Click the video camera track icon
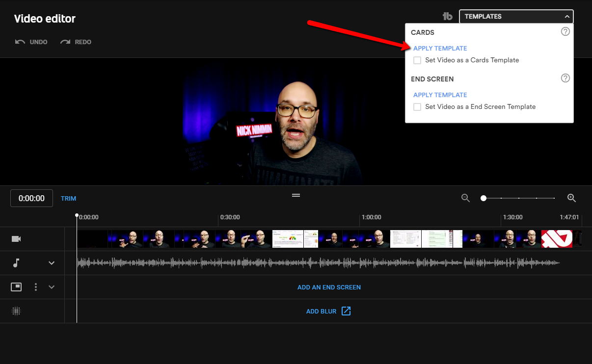The image size is (592, 364). 16,239
